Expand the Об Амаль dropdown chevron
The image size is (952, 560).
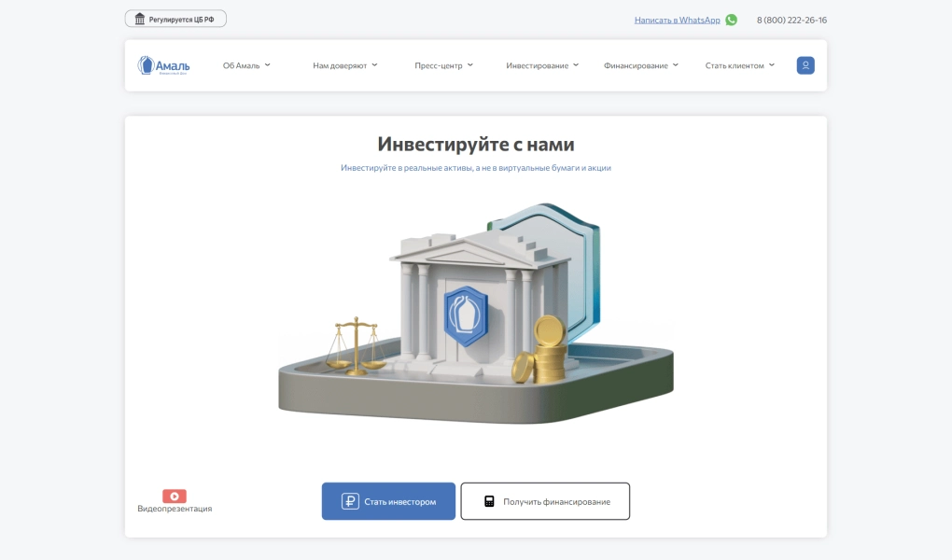[x=268, y=65]
